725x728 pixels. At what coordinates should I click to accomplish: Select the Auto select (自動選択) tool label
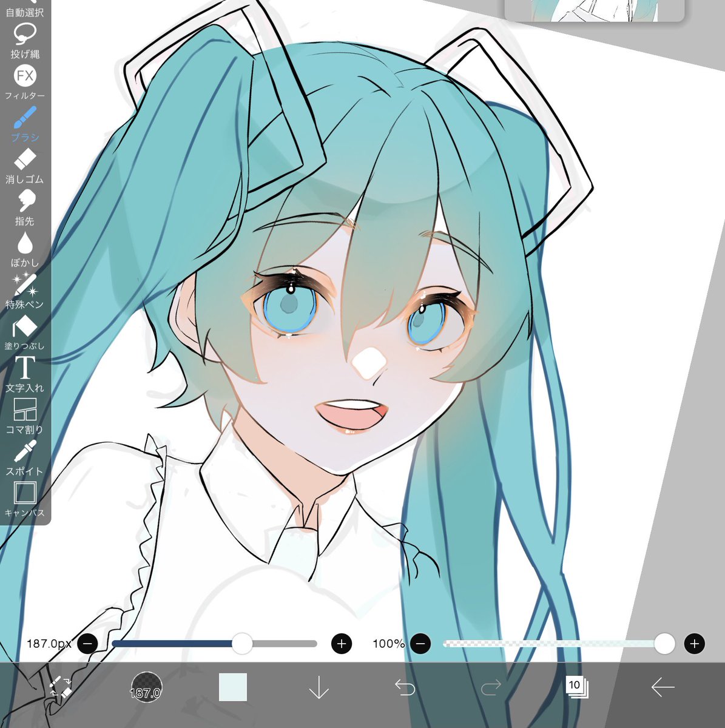tap(25, 12)
